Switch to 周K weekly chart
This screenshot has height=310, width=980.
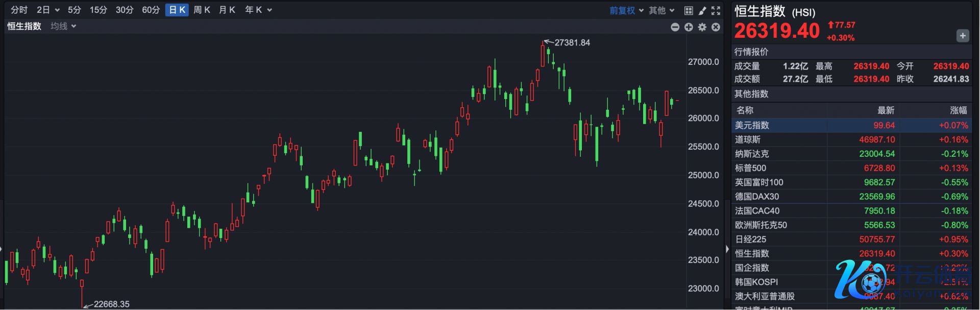point(202,10)
